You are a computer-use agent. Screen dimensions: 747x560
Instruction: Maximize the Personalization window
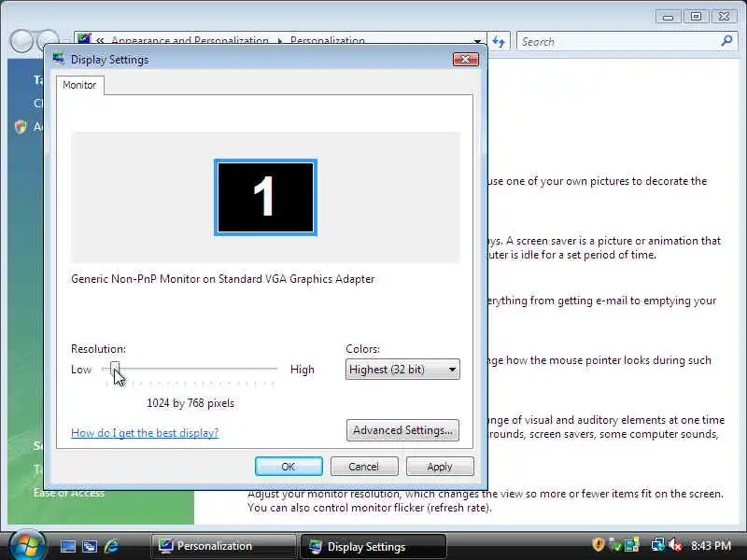pyautogui.click(x=696, y=17)
